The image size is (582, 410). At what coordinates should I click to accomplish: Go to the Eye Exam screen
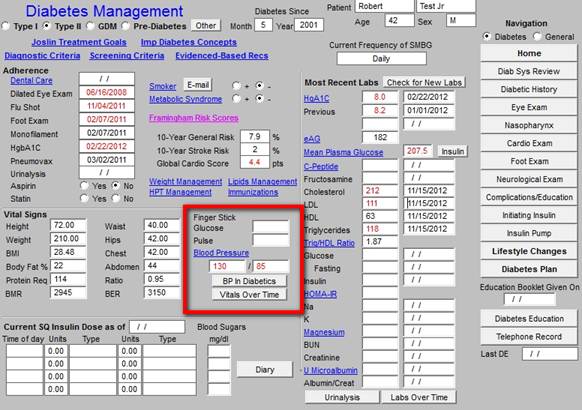click(529, 107)
